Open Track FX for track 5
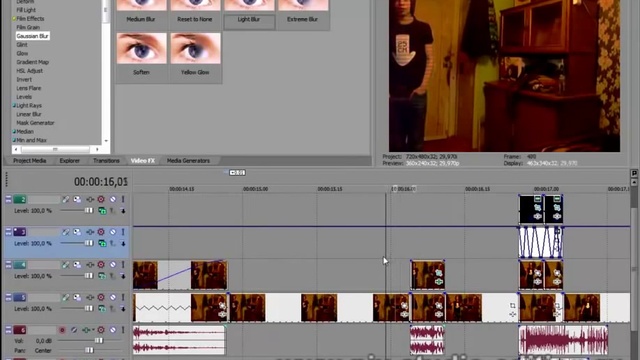640x360 pixels. pyautogui.click(x=90, y=298)
